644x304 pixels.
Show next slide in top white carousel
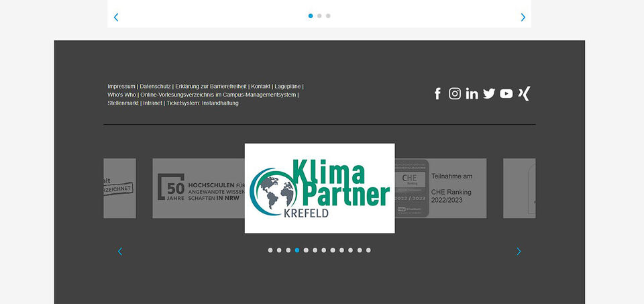tap(523, 17)
